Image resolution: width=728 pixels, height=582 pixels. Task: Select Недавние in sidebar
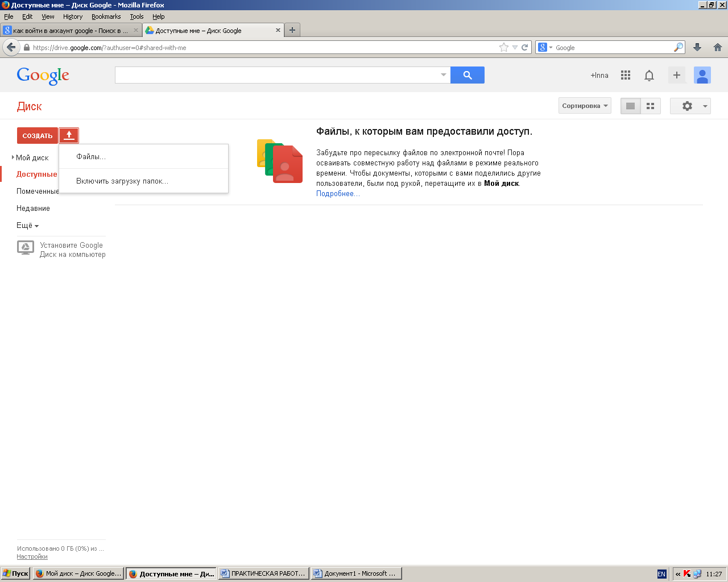click(33, 208)
